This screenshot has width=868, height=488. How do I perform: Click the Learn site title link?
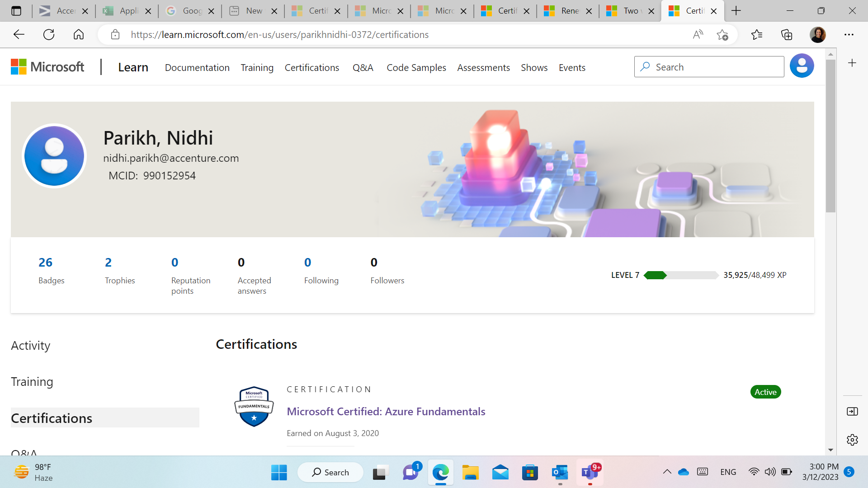(x=133, y=67)
